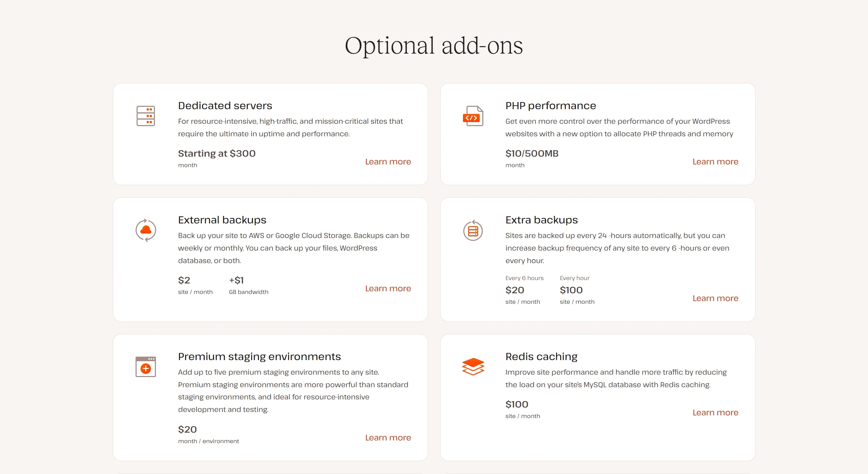Open Learn more for Dedicated servers

click(388, 162)
